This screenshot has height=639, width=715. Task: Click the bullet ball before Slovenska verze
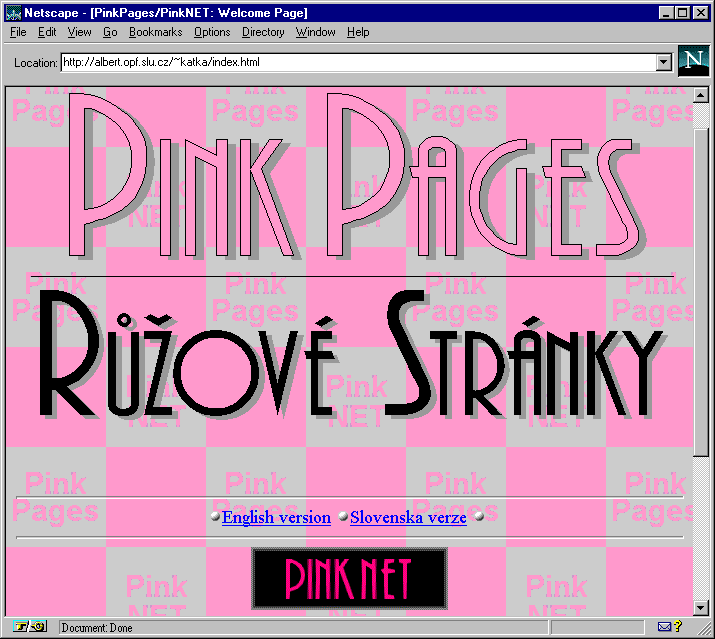(x=343, y=516)
